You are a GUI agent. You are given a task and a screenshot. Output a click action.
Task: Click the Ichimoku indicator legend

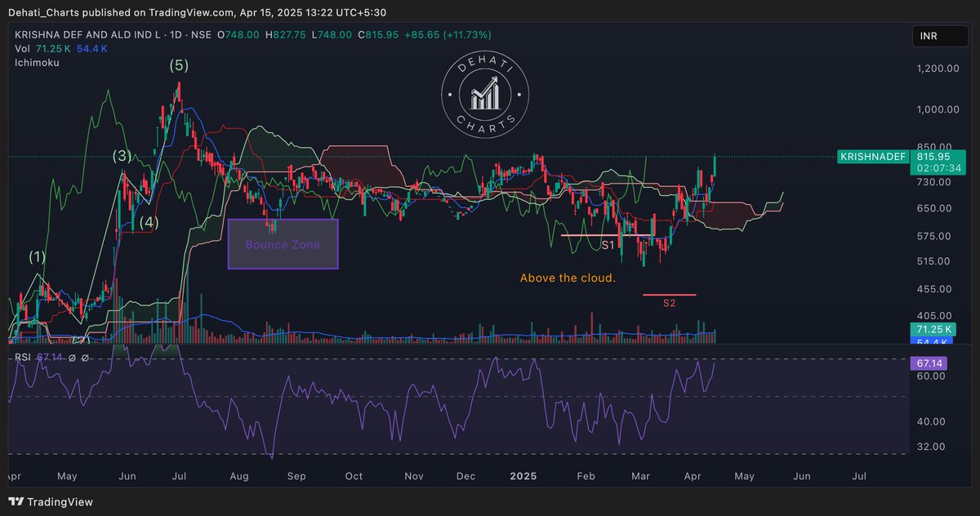37,63
